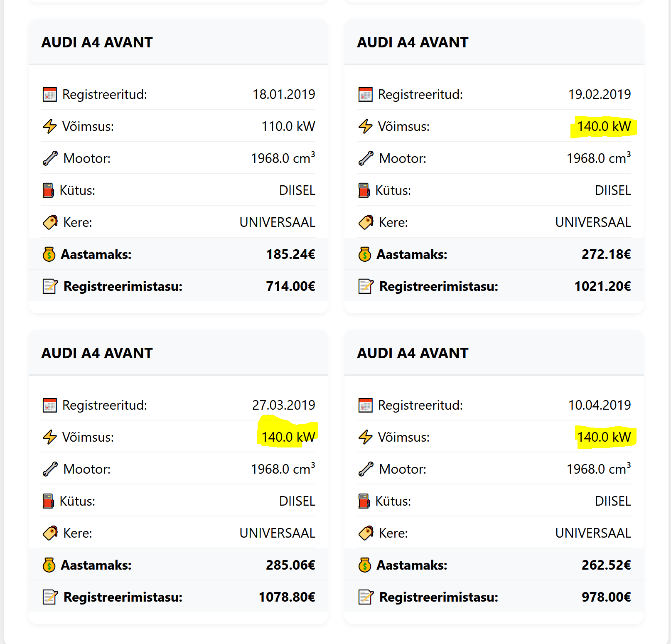Click wrench icon in 10.04.2019 card
The width and height of the screenshot is (671, 644).
point(366,469)
